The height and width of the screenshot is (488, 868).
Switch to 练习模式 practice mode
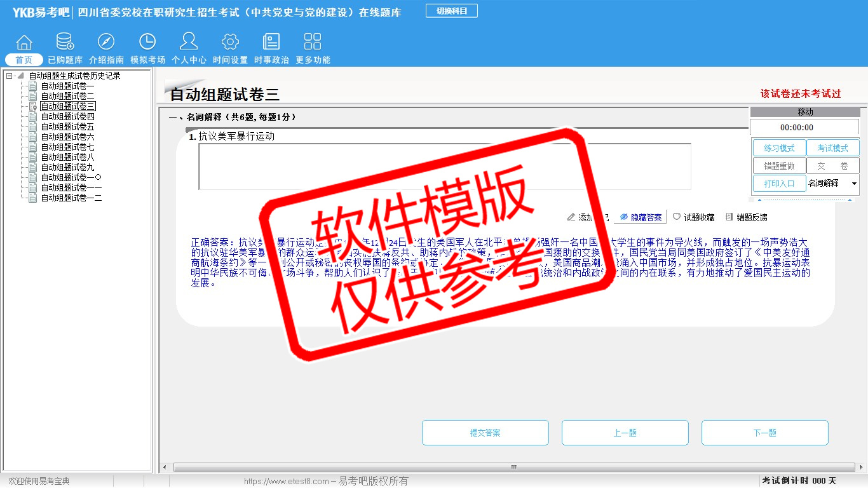pos(779,148)
